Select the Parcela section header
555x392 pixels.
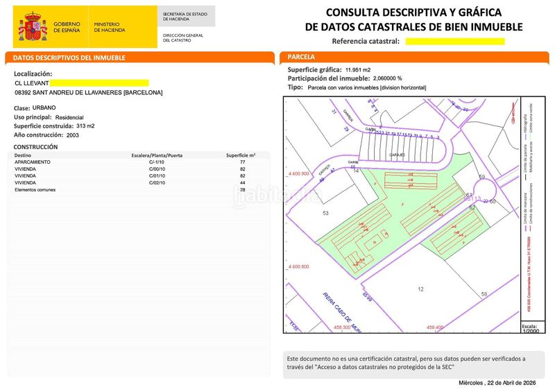point(413,57)
